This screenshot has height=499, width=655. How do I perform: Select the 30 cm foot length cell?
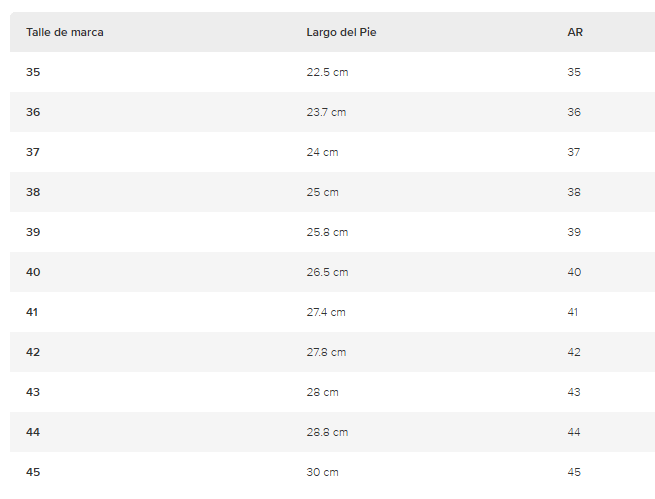point(322,472)
